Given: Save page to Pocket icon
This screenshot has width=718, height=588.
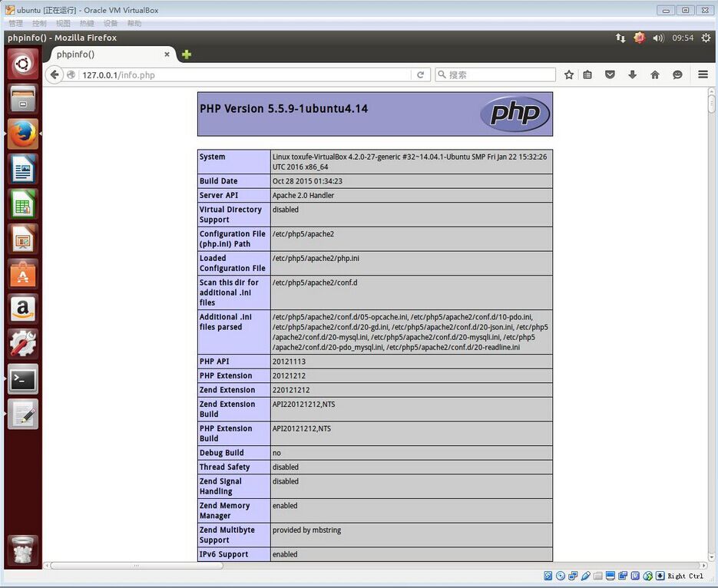Looking at the screenshot, I should tap(610, 74).
